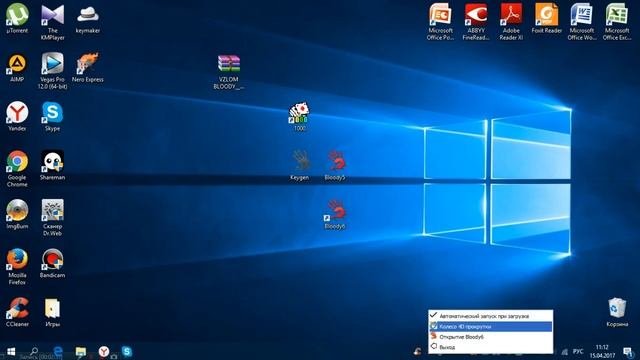Image resolution: width=640 pixels, height=360 pixels.
Task: Select the Bloody6 desktop shortcut
Action: (x=335, y=214)
